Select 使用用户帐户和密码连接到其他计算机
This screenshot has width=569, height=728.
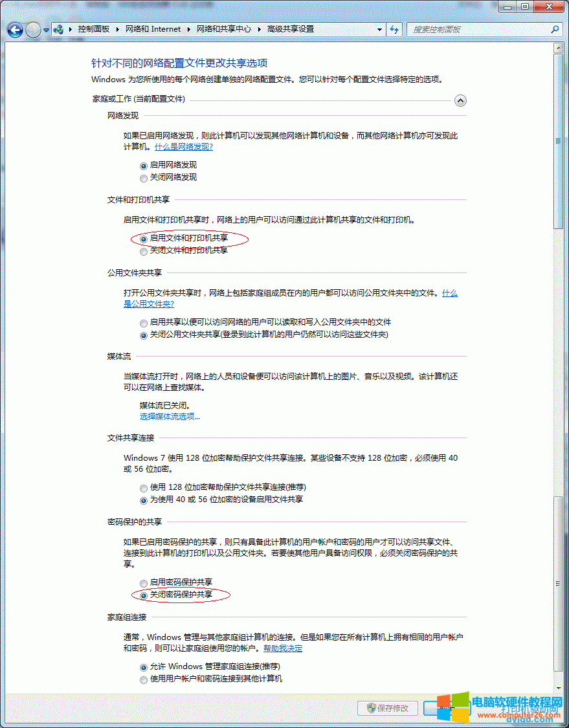coord(143,679)
